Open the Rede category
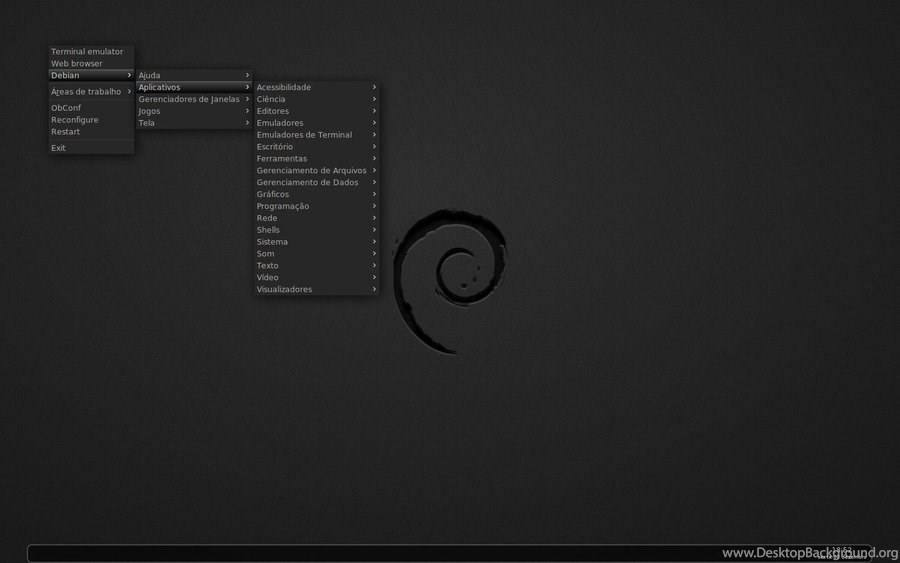This screenshot has height=563, width=900. pyautogui.click(x=316, y=218)
